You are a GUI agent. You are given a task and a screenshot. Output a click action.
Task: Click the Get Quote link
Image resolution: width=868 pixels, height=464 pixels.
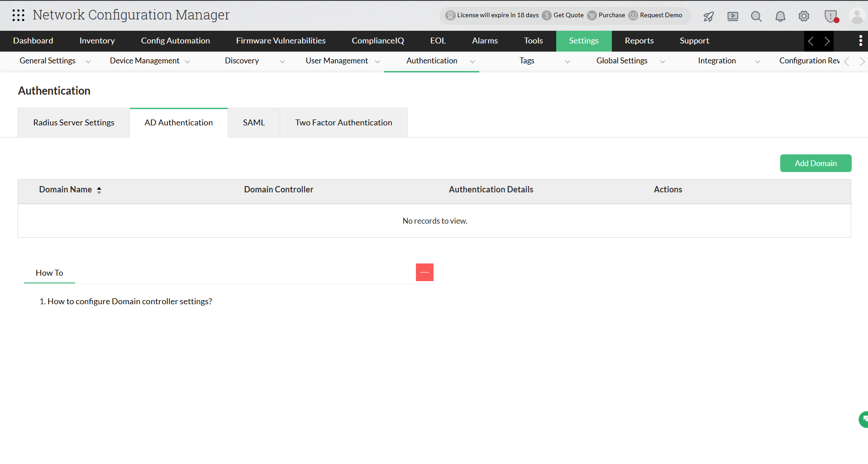tap(568, 15)
